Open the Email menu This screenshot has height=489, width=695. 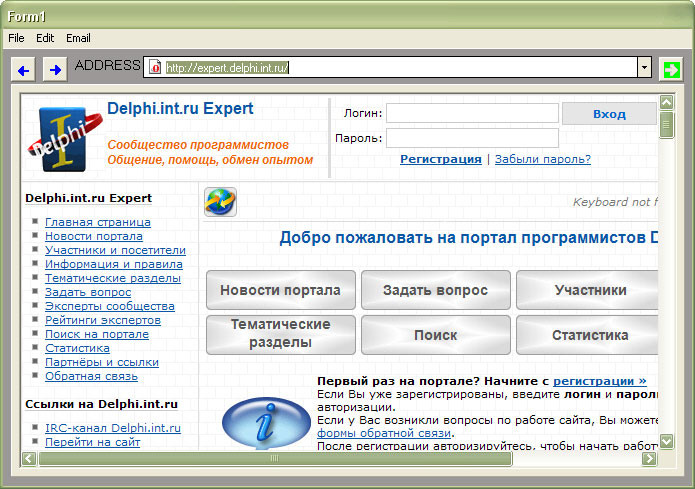tap(78, 38)
